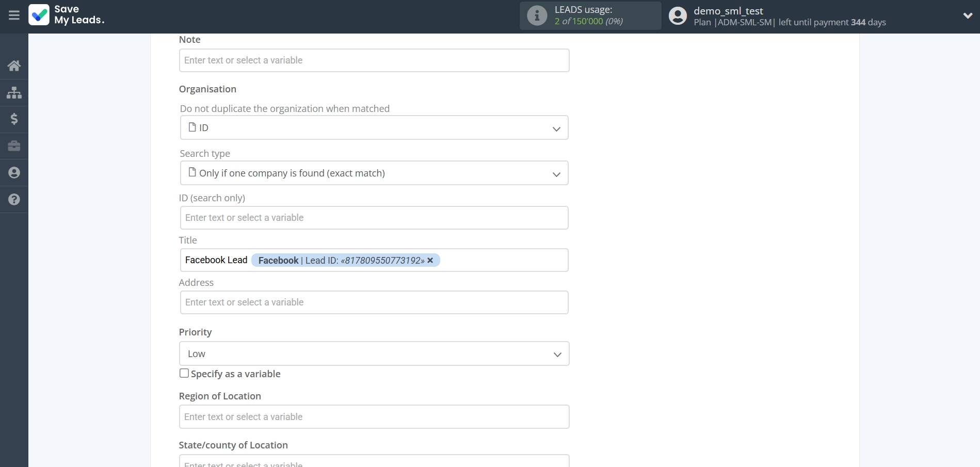Screen dimensions: 980x467
Task: Click the Region of Location text field
Action: coord(374,416)
